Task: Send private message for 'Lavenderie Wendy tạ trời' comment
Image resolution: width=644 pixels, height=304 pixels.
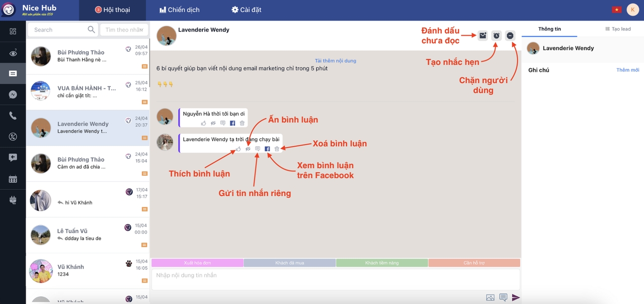Action: (x=258, y=149)
